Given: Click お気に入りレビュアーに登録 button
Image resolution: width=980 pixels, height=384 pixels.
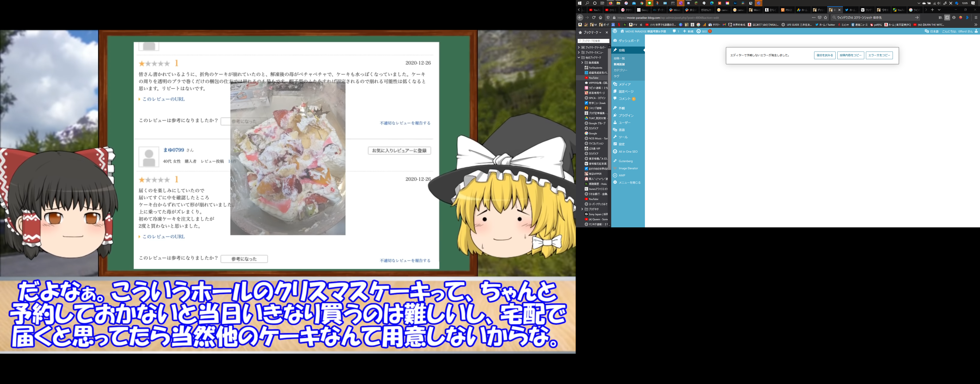Looking at the screenshot, I should coord(399,151).
